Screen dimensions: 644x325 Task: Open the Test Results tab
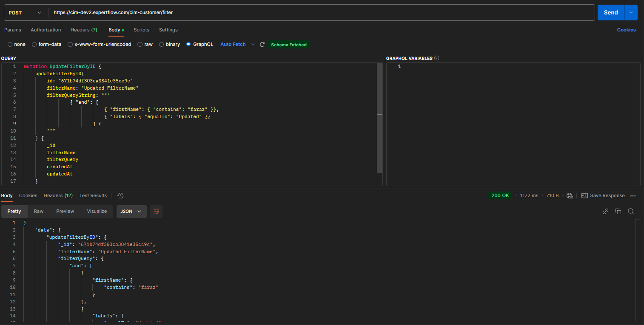(x=93, y=195)
